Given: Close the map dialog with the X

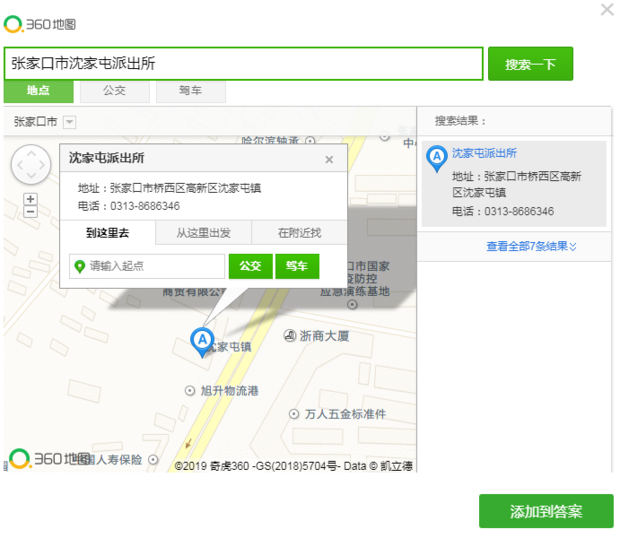Looking at the screenshot, I should coord(607,9).
